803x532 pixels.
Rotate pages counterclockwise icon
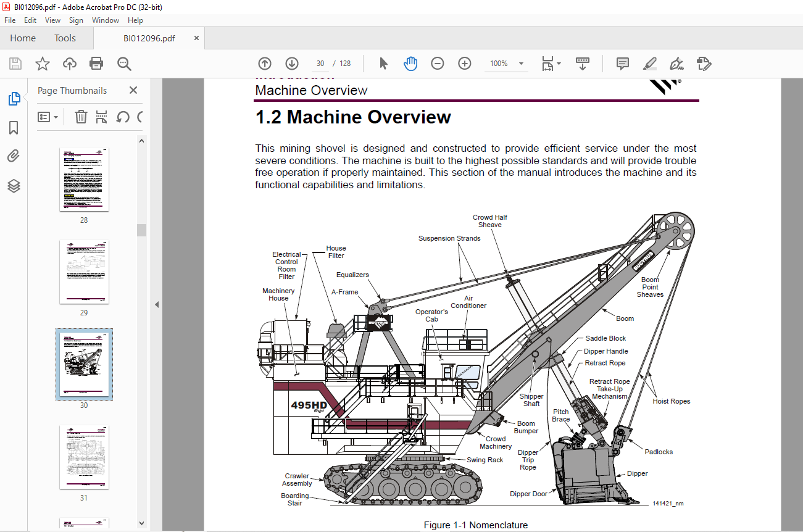click(123, 117)
